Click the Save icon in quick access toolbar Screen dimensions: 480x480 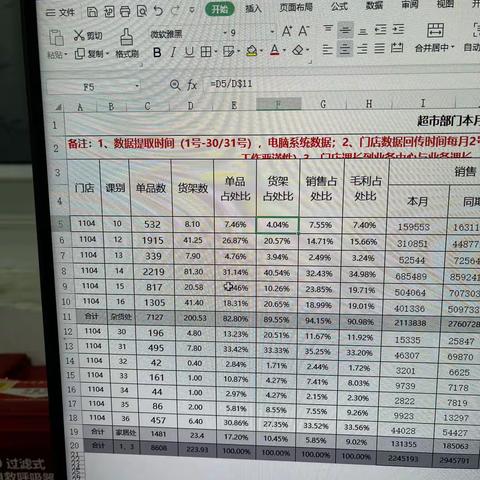click(92, 12)
